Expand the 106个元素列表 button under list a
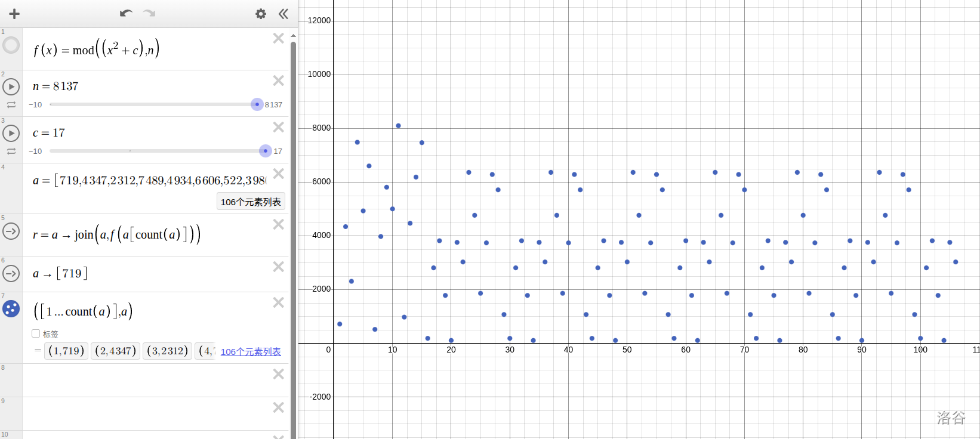Screen dimensions: 980x439 point(251,202)
